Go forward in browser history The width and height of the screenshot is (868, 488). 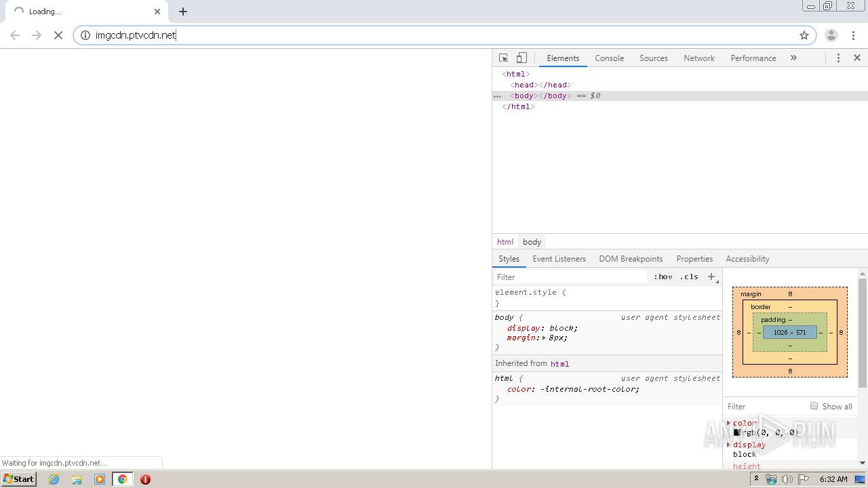37,35
